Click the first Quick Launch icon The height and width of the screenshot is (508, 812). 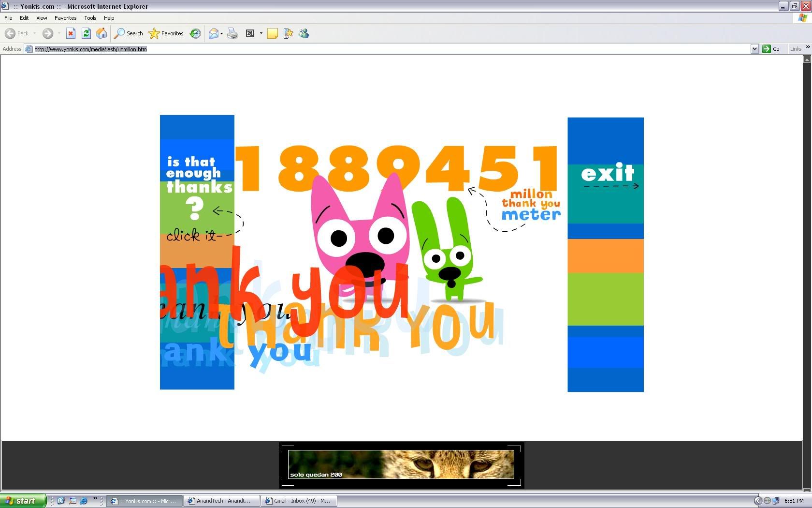click(61, 501)
